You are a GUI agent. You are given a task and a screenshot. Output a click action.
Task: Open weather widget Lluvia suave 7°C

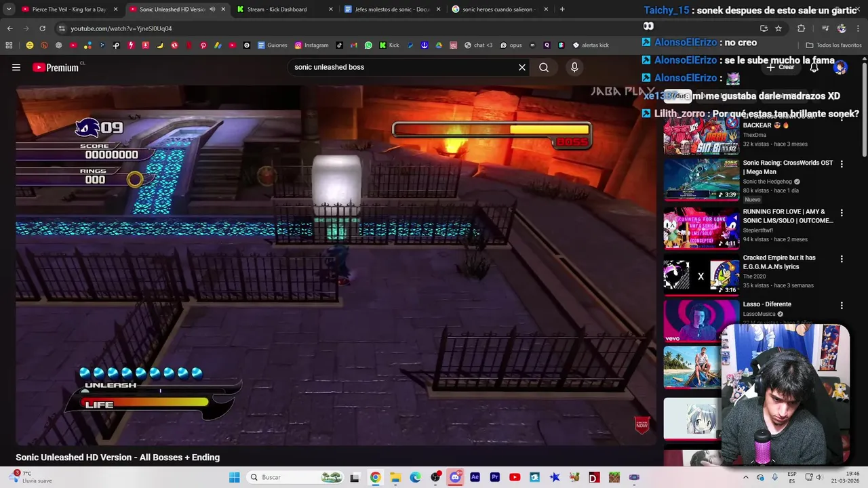point(33,477)
